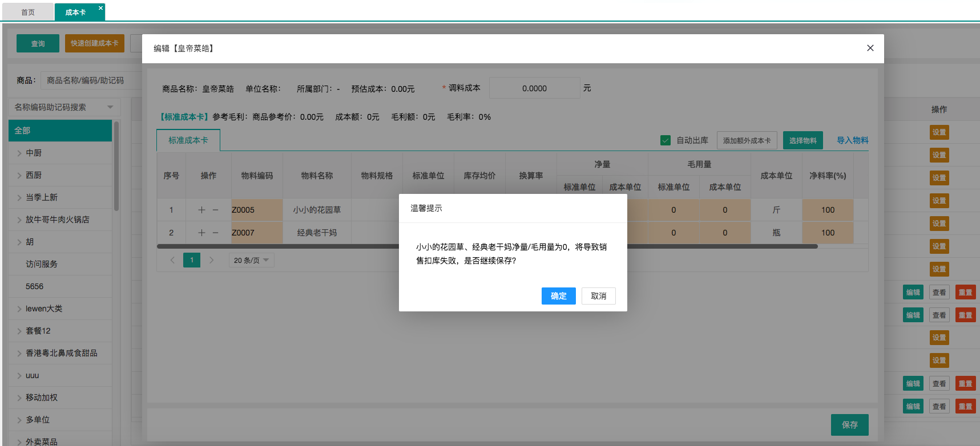Remove row 2 with the minus icon
The height and width of the screenshot is (446, 980).
(x=215, y=233)
